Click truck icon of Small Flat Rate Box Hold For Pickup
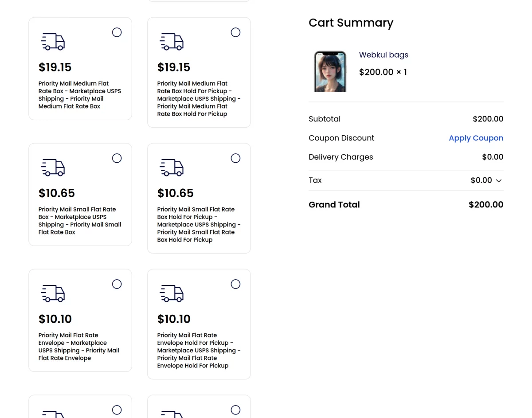Screen dimensions: 532x418 click(x=172, y=168)
